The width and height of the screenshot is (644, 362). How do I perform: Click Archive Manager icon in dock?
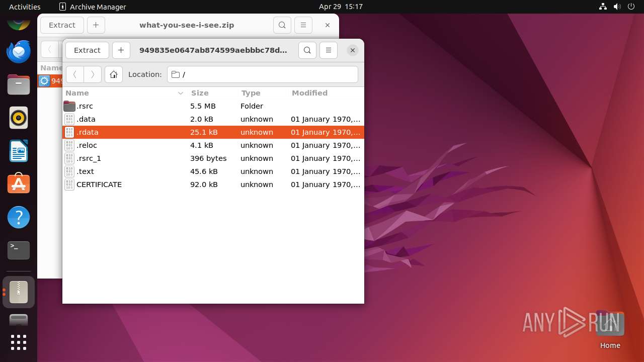[x=19, y=292]
